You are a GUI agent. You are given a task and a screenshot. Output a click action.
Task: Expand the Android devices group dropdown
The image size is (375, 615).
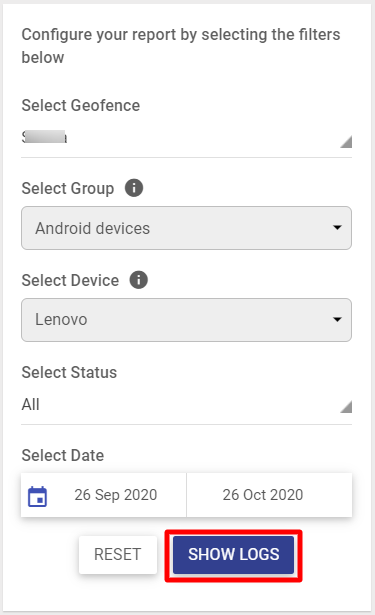coord(186,228)
